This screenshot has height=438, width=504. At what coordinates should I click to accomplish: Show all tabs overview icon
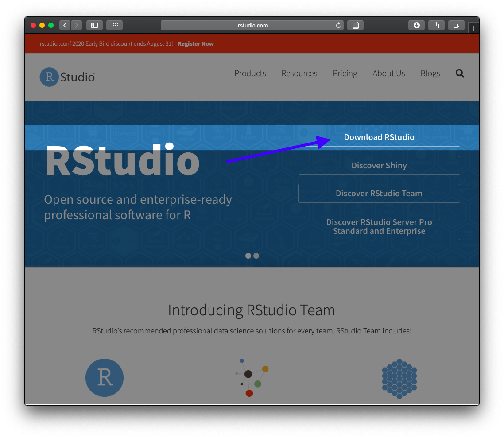[x=457, y=25]
